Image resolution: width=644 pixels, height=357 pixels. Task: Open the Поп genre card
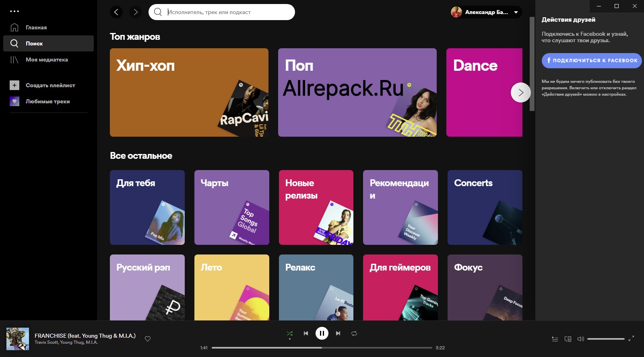pos(357,92)
